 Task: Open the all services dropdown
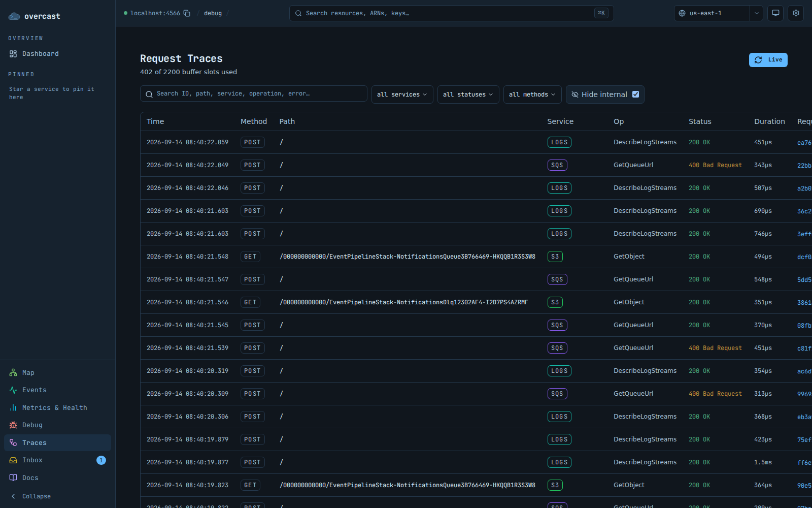point(402,94)
